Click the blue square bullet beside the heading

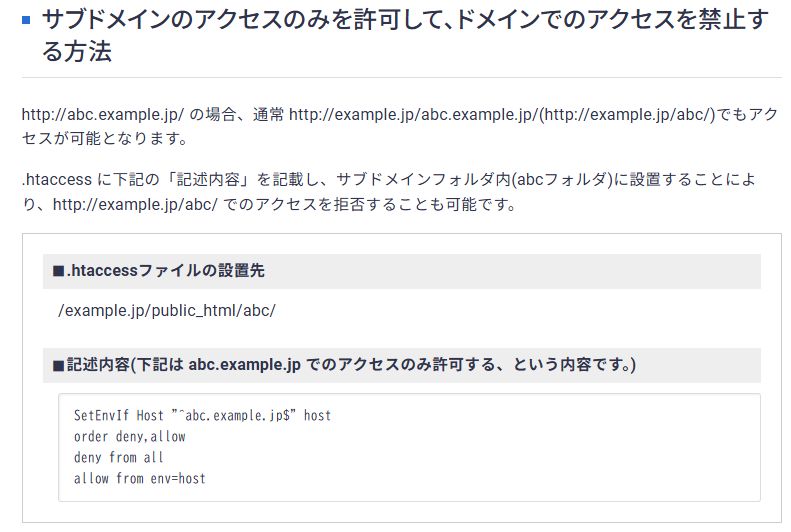pyautogui.click(x=26, y=21)
